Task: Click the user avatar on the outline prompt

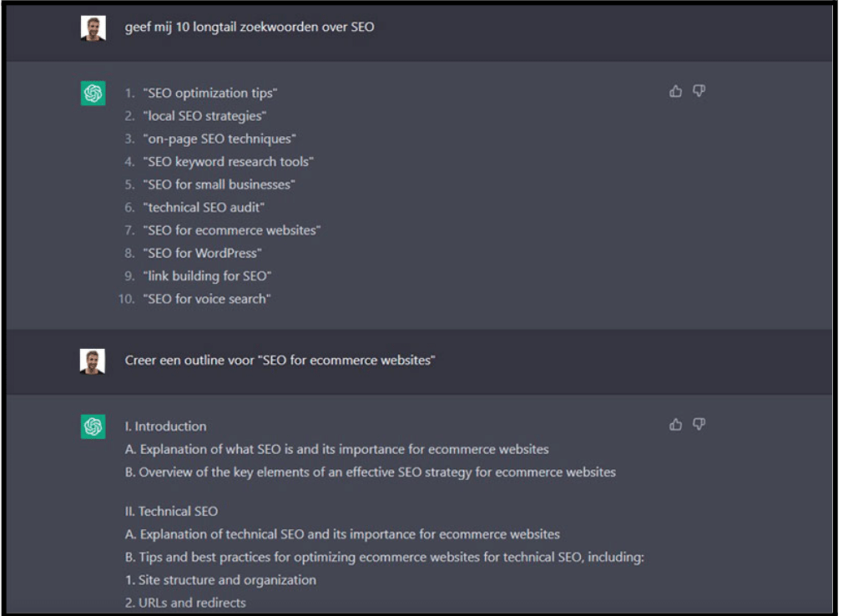Action: coord(93,361)
